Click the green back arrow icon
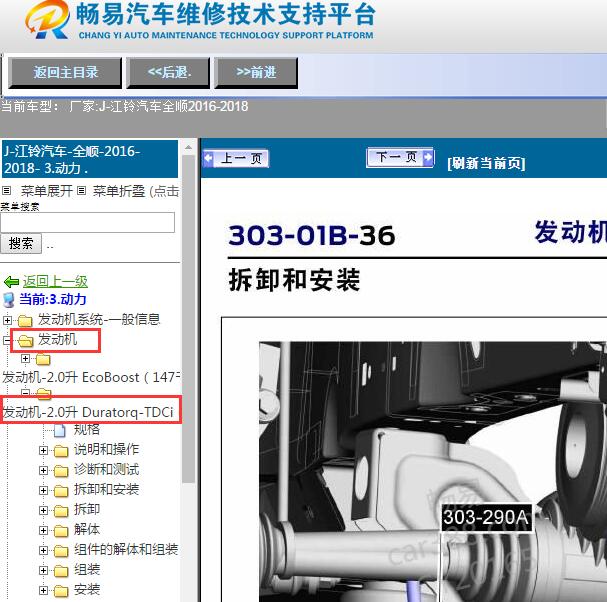This screenshot has height=602, width=607. 11,282
